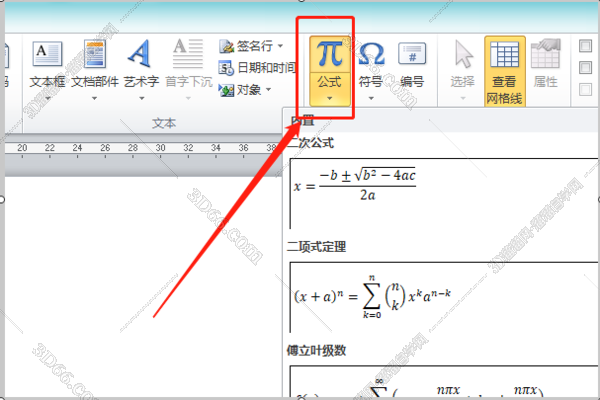Expand the Quick Parts dropdown arrow
Screen dimensions: 600x400
coord(95,98)
